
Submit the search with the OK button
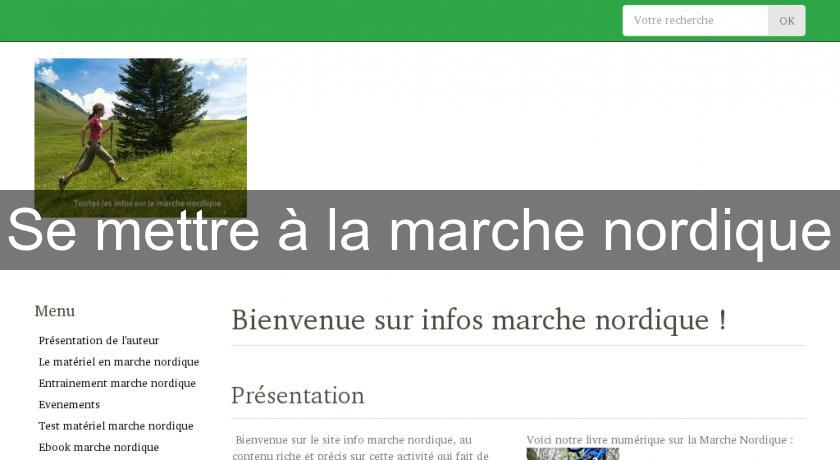coord(786,20)
